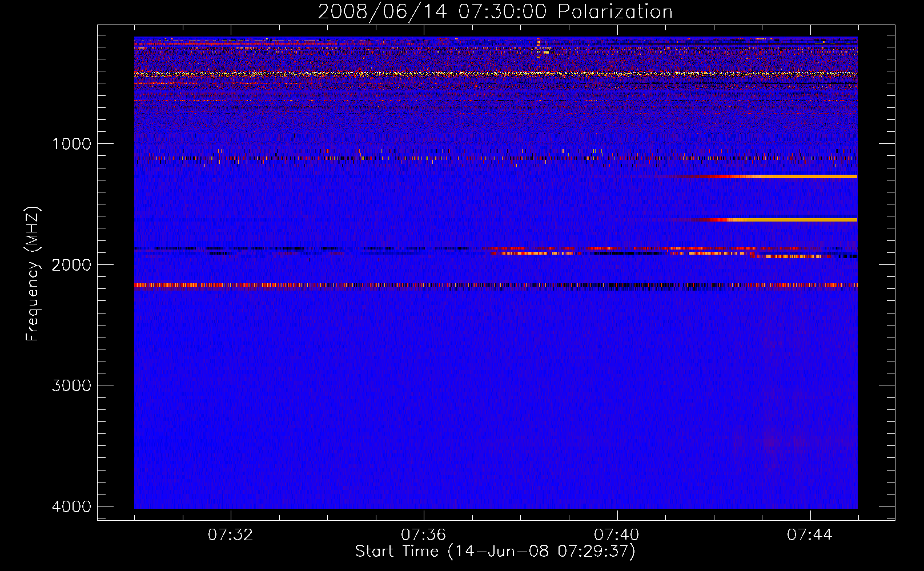Click the 07:44 time tick label

coord(810,535)
